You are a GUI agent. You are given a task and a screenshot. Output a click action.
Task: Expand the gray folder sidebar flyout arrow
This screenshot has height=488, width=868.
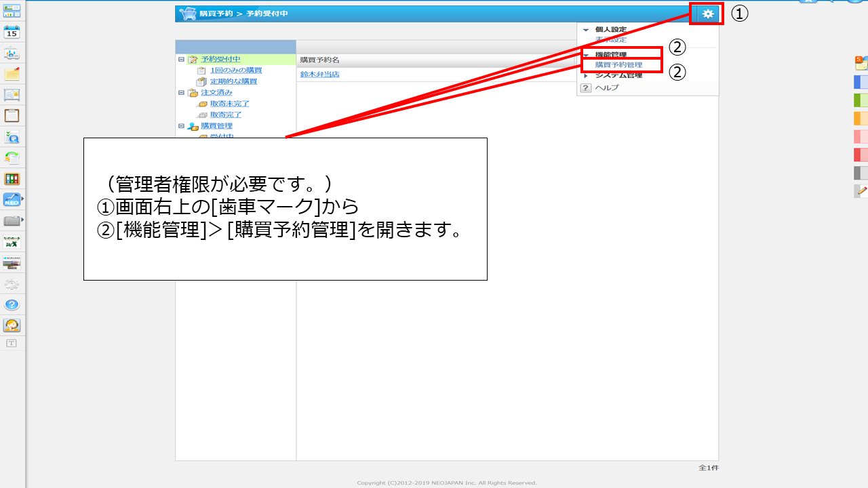(23, 220)
